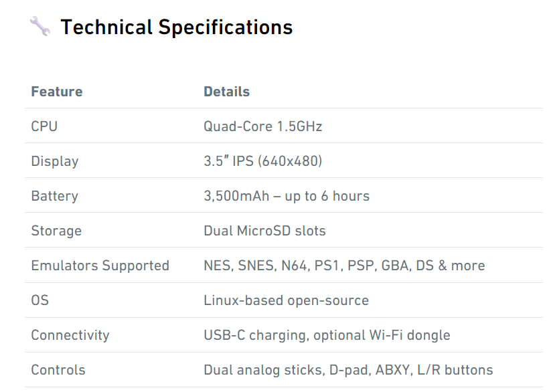Click the Emulators Supported label
Image resolution: width=551 pixels, height=392 pixels.
pos(100,266)
